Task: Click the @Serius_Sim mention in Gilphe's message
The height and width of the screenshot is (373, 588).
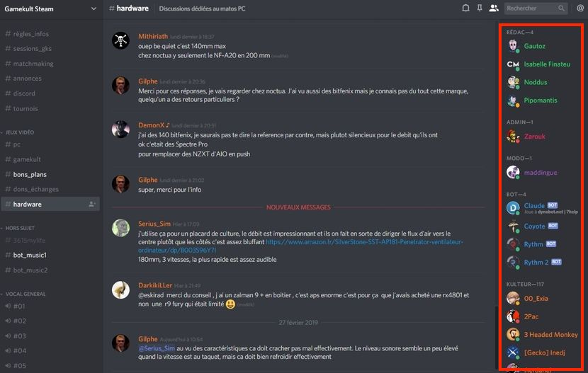Action: click(x=157, y=348)
